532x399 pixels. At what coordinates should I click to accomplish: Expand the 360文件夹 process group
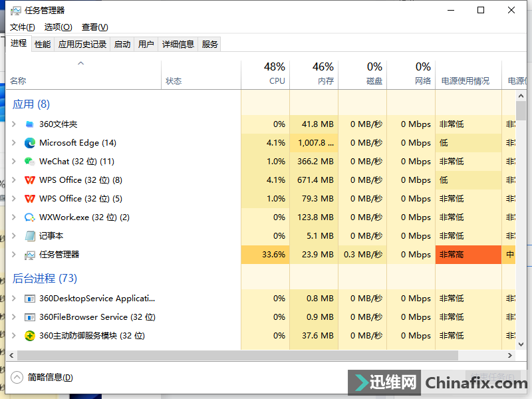point(14,124)
